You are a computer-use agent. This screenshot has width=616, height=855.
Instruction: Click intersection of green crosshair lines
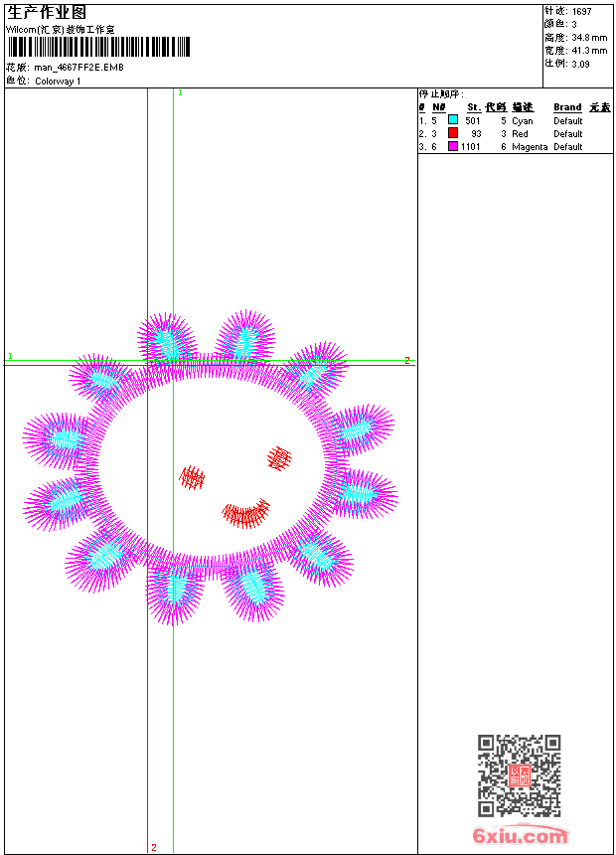(173, 361)
